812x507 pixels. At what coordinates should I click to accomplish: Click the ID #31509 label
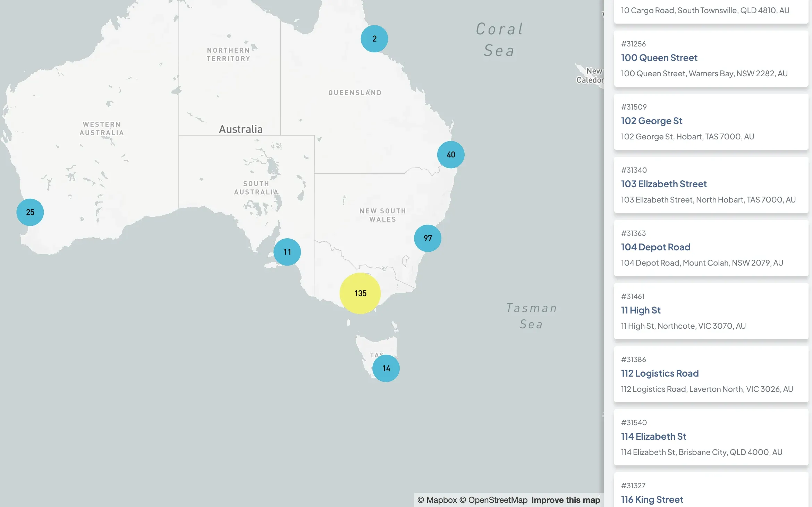(x=634, y=107)
